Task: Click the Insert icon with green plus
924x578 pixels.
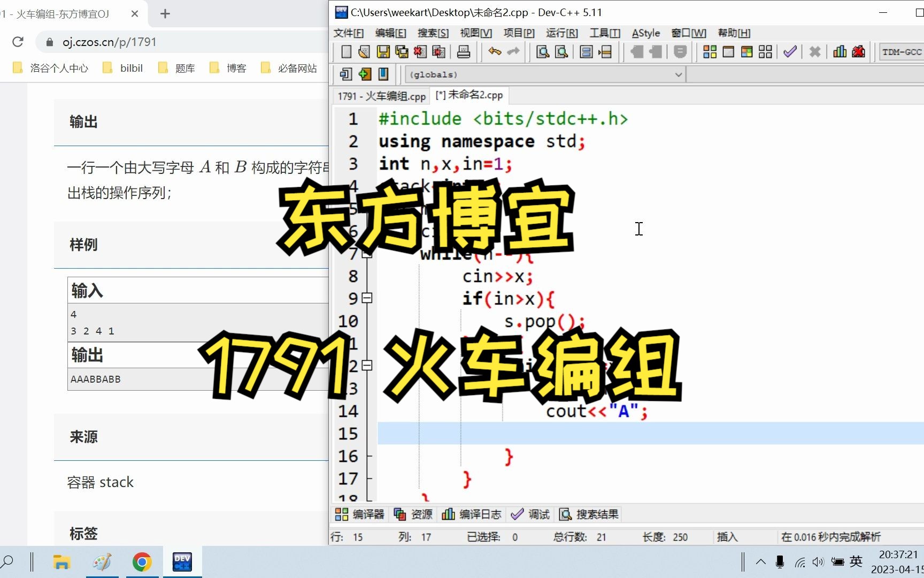Action: (x=365, y=74)
